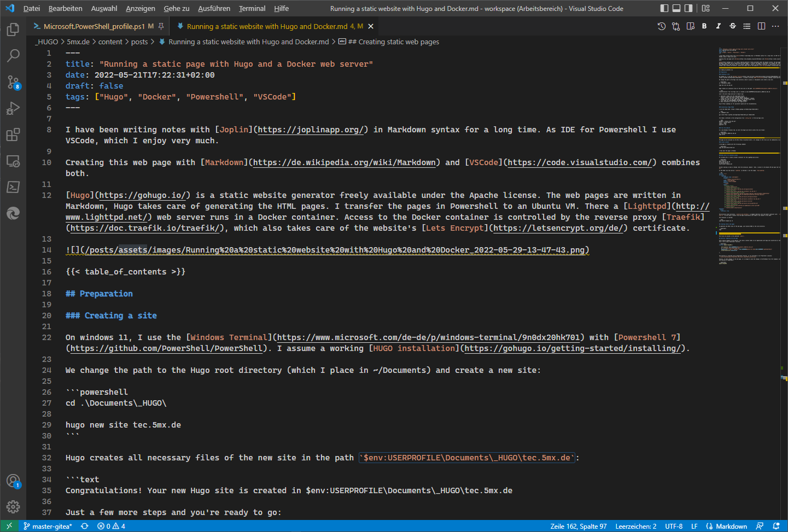This screenshot has width=788, height=532.
Task: Pin the Microsoft.PowerShell_profile.ps1 tab
Action: (161, 26)
